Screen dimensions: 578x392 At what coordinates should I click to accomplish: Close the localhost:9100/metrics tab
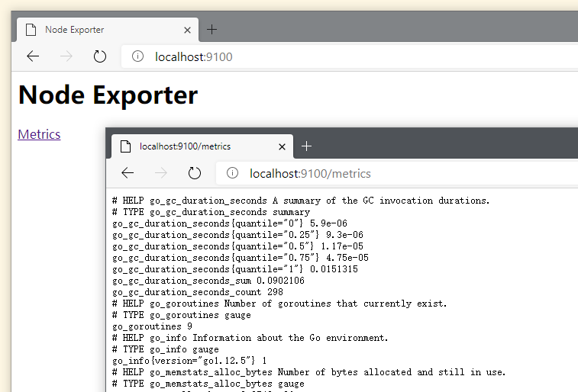(282, 147)
